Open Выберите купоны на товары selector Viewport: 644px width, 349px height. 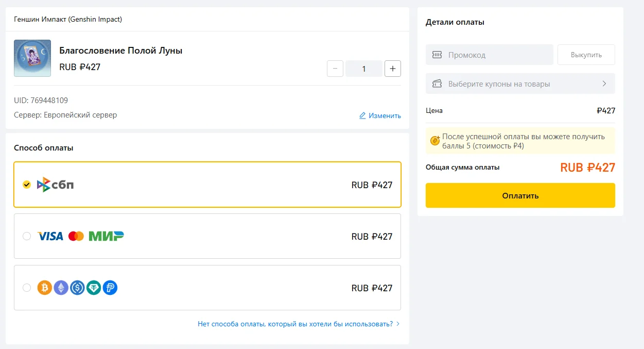[520, 84]
